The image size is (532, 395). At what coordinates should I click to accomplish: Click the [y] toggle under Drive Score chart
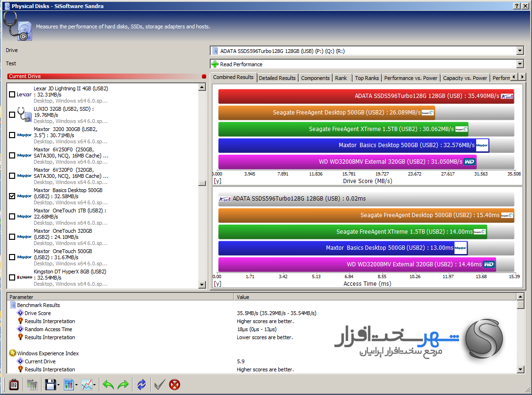pos(217,181)
